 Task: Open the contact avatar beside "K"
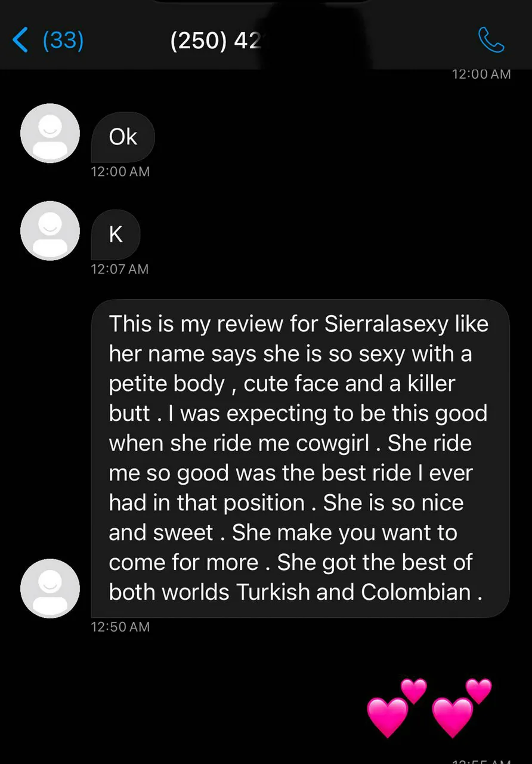pos(50,230)
